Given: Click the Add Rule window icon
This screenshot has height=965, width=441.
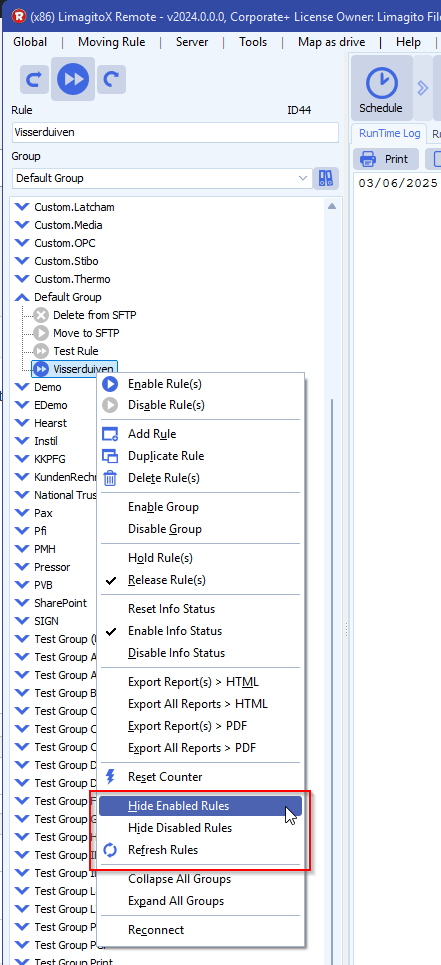Looking at the screenshot, I should [110, 434].
